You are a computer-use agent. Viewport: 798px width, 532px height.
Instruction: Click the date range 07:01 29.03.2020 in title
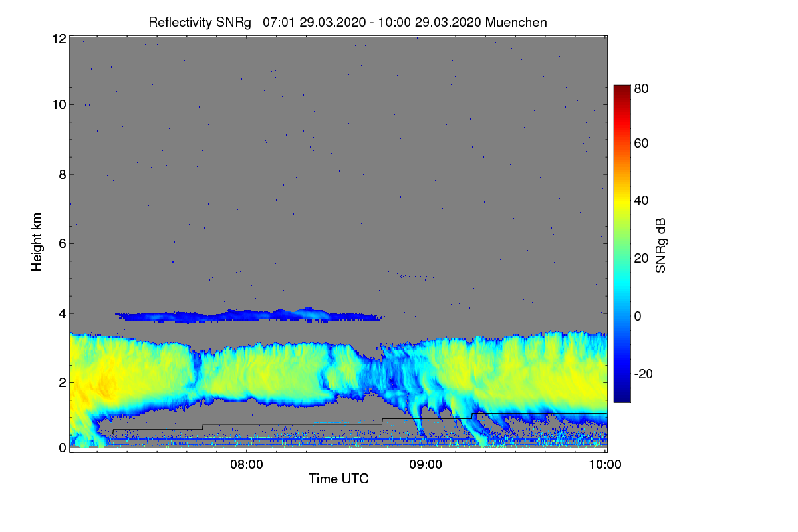tap(315, 22)
